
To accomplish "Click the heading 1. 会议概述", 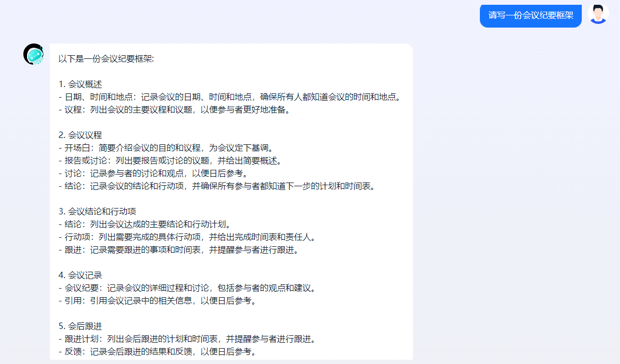I will pyautogui.click(x=80, y=84).
